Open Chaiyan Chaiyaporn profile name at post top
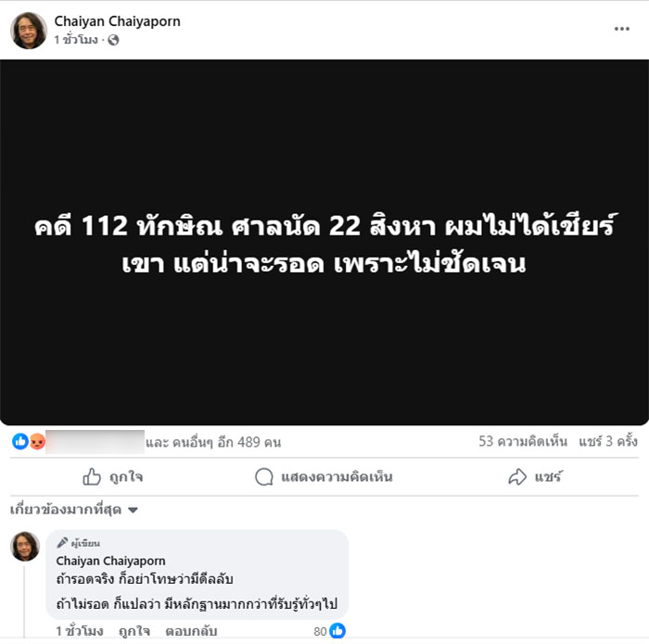Viewport: 649px width, 644px height. [117, 21]
